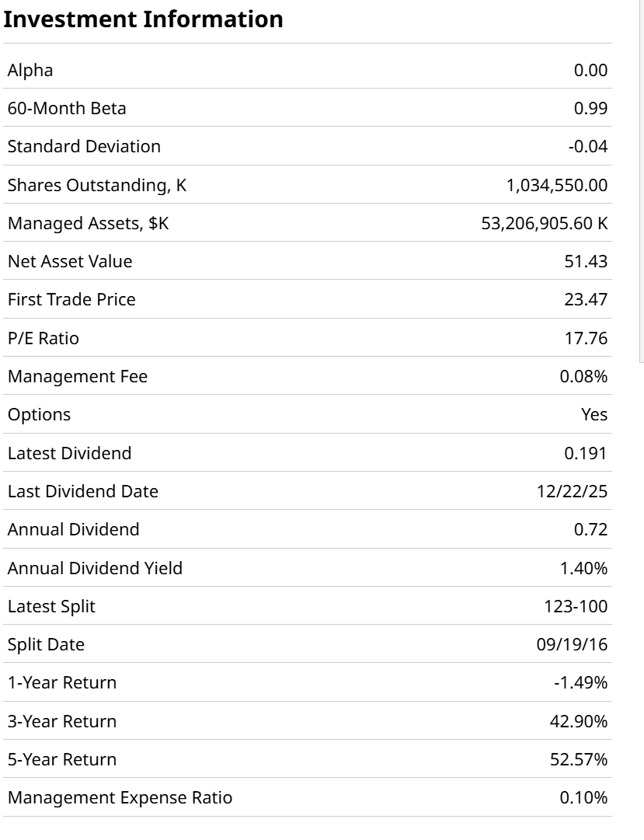The height and width of the screenshot is (840, 644).
Task: Select the P/E Ratio value 17.76
Action: coord(586,339)
